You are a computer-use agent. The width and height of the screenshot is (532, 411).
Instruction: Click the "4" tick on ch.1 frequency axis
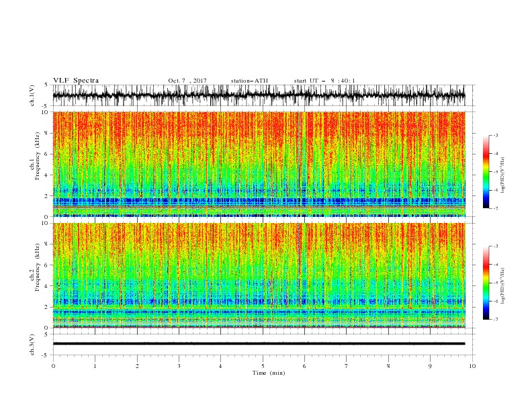[47, 175]
